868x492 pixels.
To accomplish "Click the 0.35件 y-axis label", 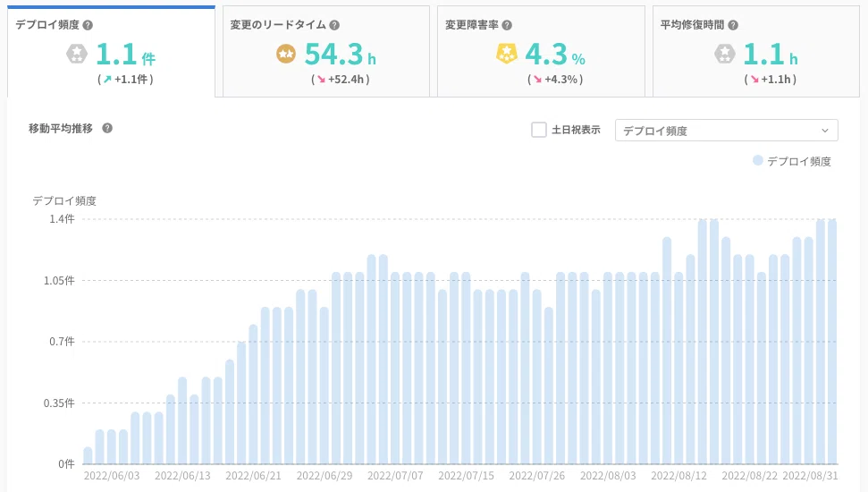I will 59,403.
